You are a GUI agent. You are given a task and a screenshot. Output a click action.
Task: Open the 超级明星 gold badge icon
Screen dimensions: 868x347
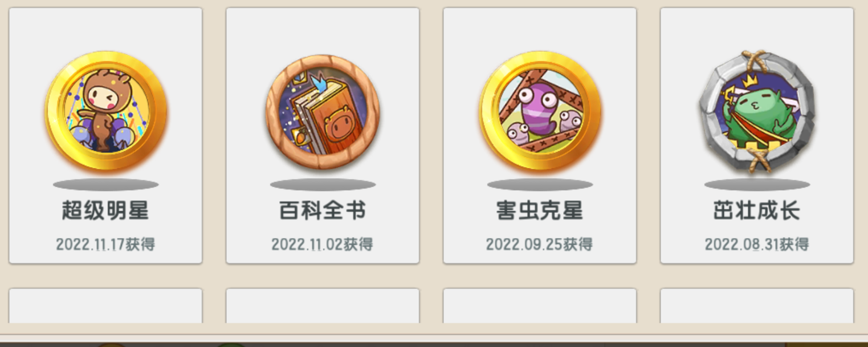(x=106, y=111)
